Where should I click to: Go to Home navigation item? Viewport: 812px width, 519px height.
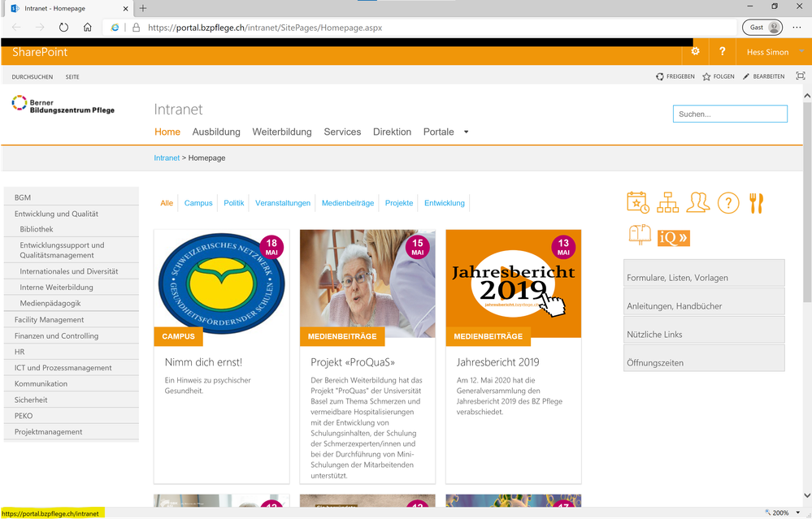click(167, 132)
